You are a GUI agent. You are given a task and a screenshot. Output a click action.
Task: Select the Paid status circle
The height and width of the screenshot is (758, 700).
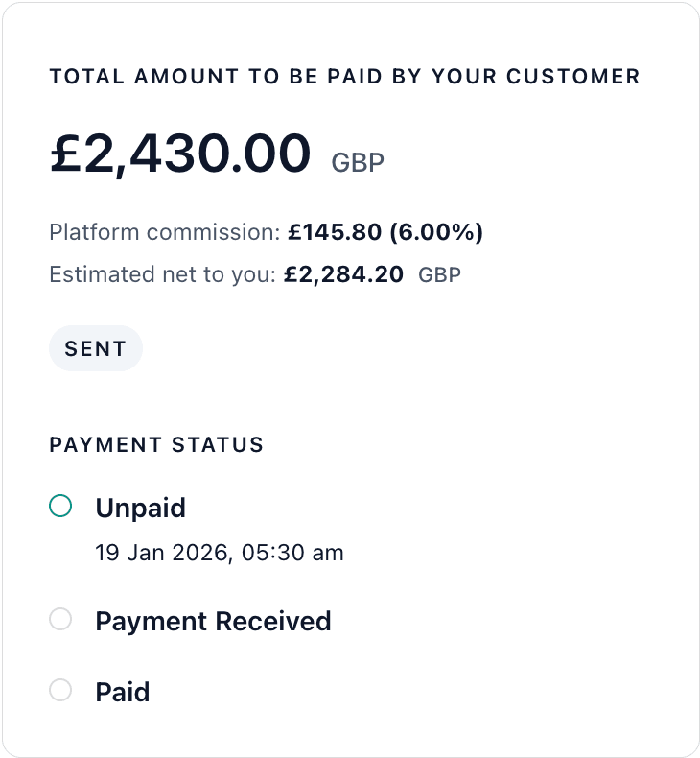click(60, 690)
